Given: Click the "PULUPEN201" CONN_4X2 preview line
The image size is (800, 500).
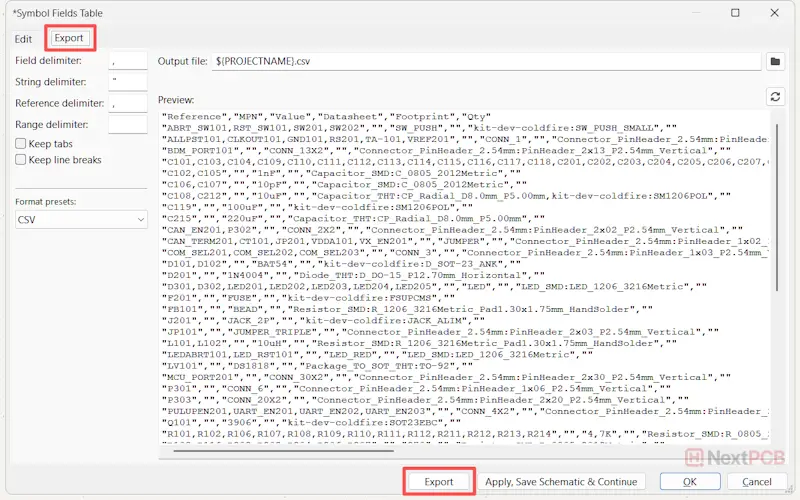Looking at the screenshot, I should [x=465, y=411].
